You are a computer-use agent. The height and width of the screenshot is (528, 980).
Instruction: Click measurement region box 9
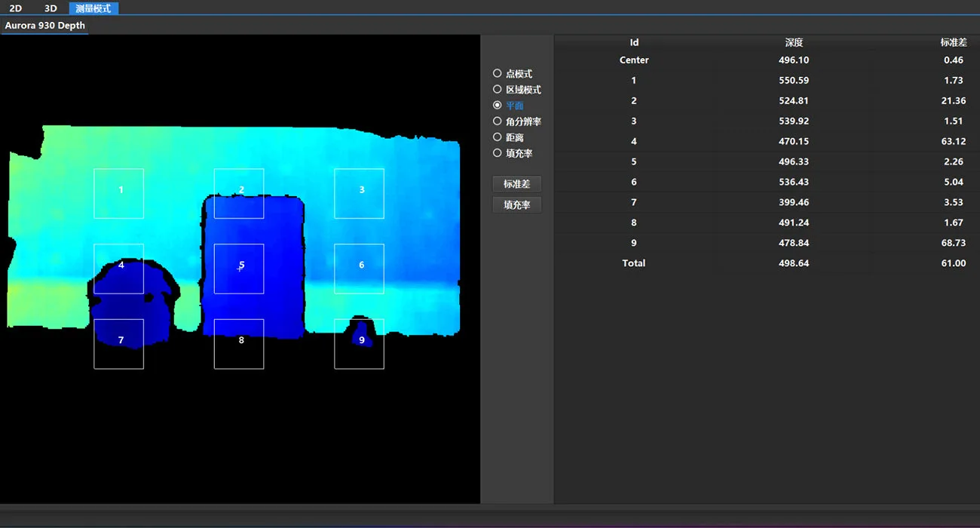click(359, 344)
